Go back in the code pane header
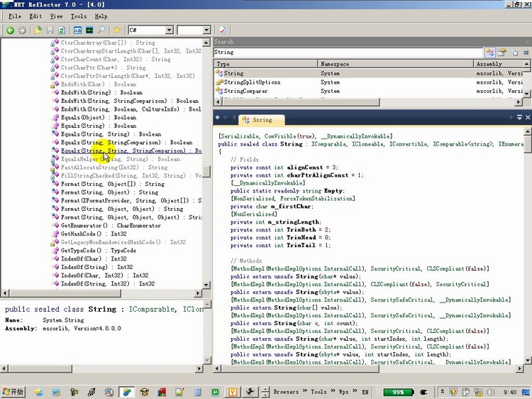 [x=218, y=117]
